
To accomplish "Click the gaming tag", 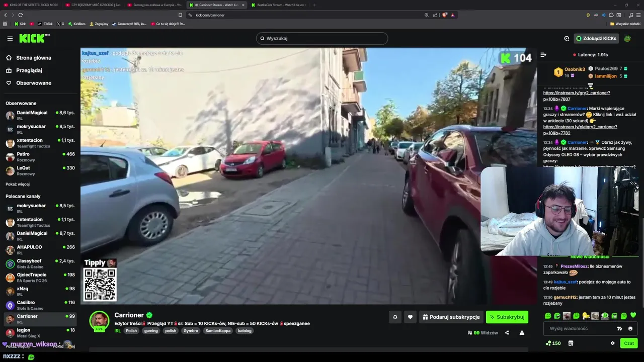I will click(x=150, y=331).
